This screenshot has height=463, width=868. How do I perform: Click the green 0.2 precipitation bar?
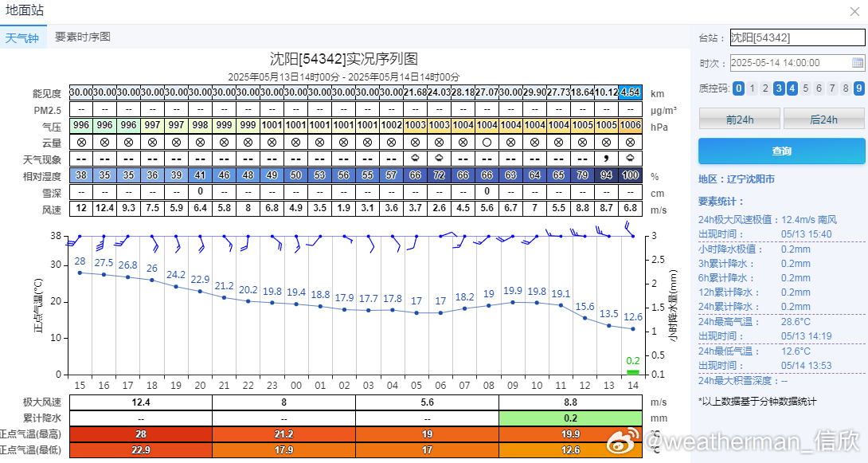tap(633, 372)
